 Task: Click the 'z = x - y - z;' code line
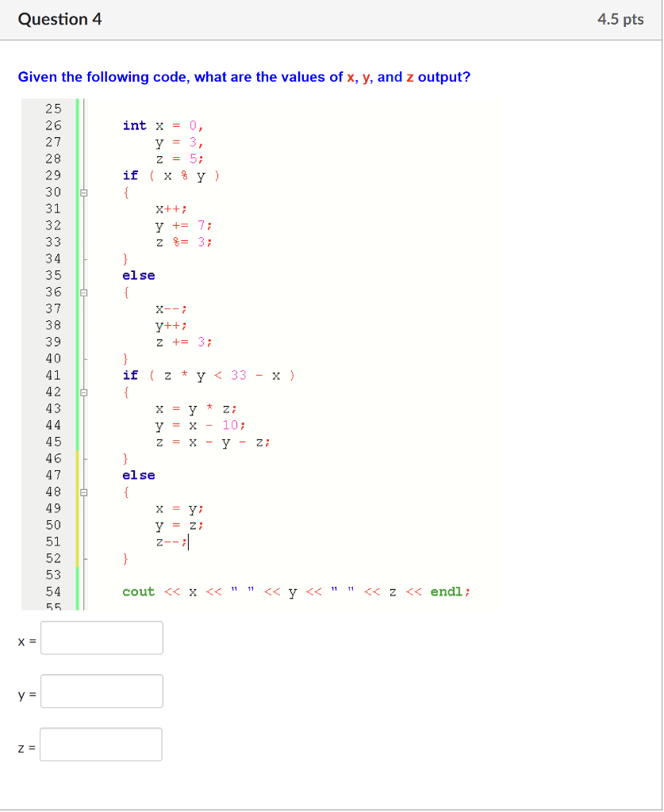pos(213,442)
